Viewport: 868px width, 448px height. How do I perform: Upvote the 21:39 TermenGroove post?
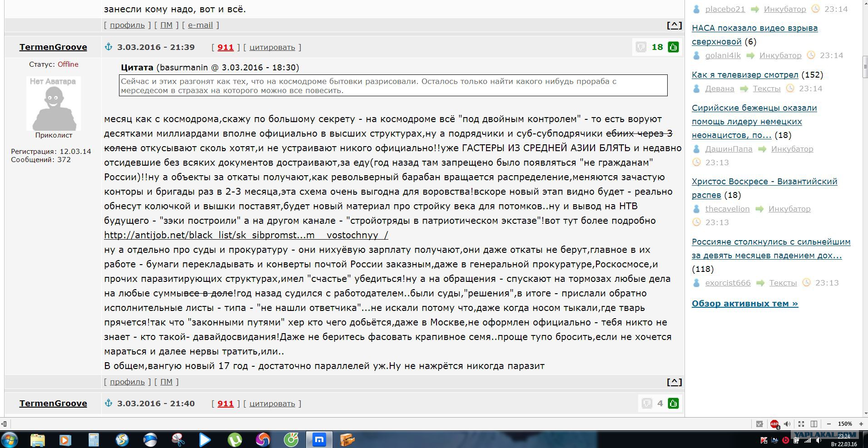673,47
